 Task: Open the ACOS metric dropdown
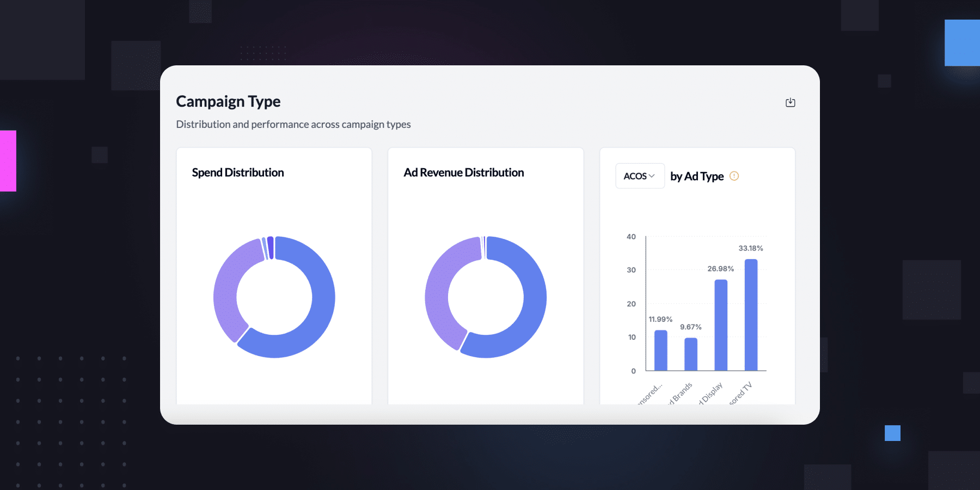[640, 176]
